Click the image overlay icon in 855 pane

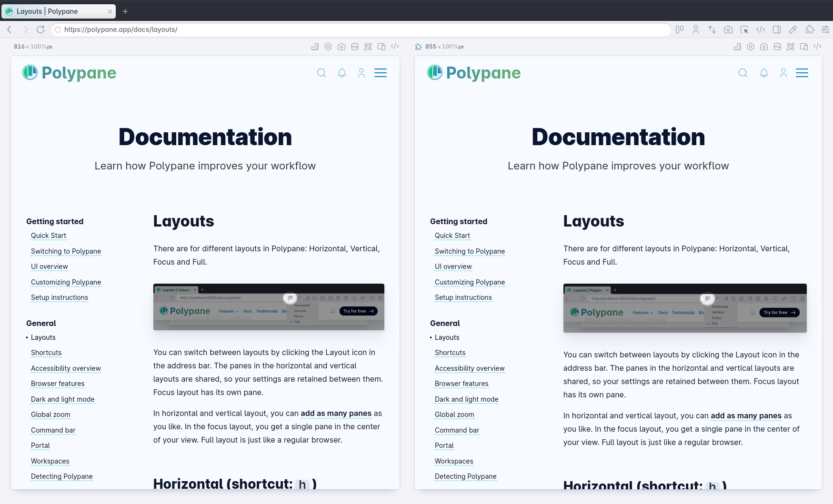coord(777,47)
